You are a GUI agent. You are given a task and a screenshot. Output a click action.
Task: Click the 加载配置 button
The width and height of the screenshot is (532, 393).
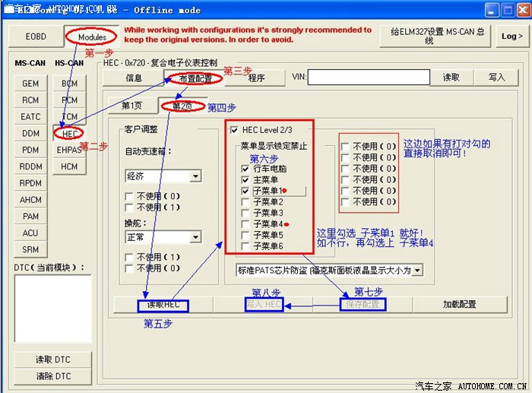click(x=459, y=304)
